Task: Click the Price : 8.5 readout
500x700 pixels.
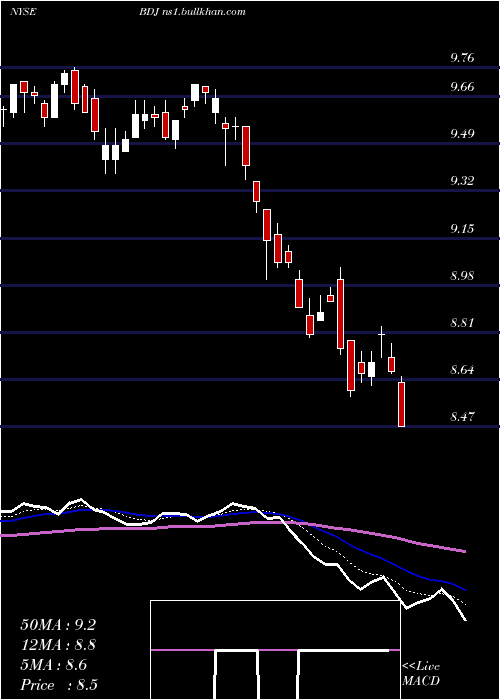Action: pyautogui.click(x=59, y=685)
